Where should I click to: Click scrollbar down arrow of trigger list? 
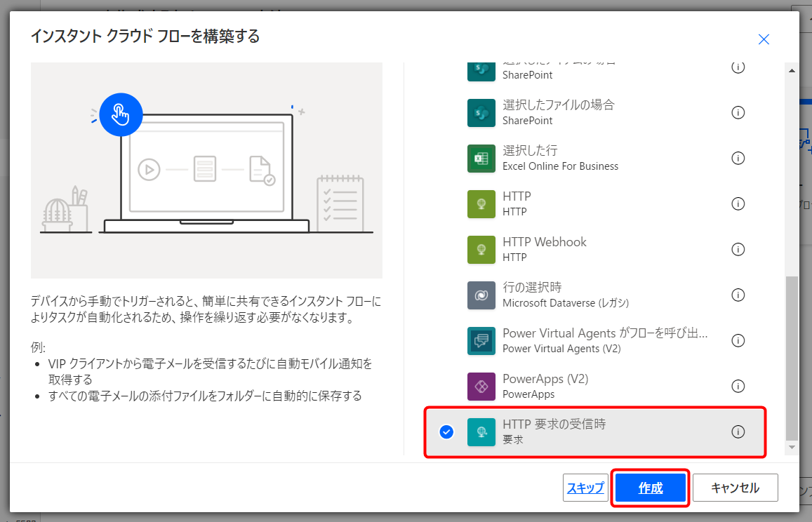(792, 448)
